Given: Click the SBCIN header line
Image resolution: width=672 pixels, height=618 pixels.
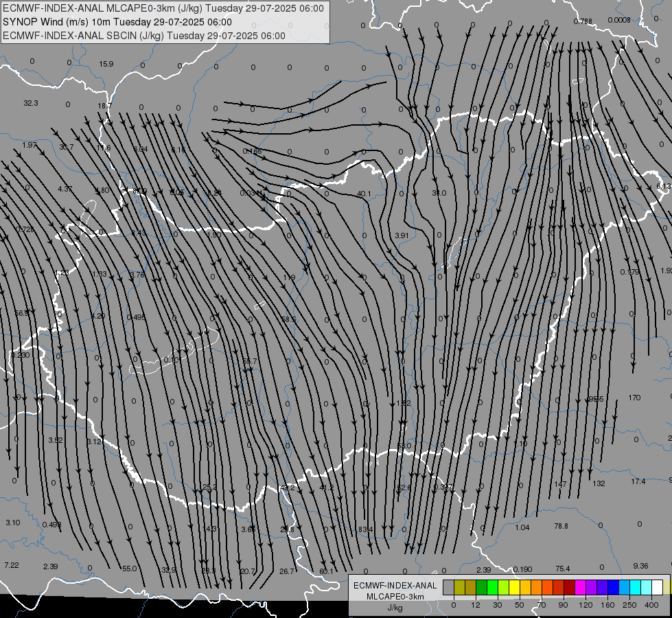Looking at the screenshot, I should 144,36.
